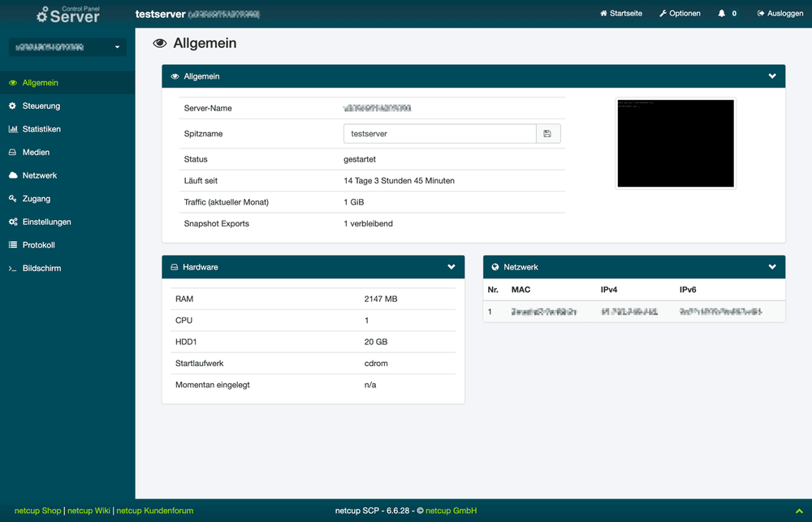Click Ausloggen to sign out
The height and width of the screenshot is (522, 812).
780,13
